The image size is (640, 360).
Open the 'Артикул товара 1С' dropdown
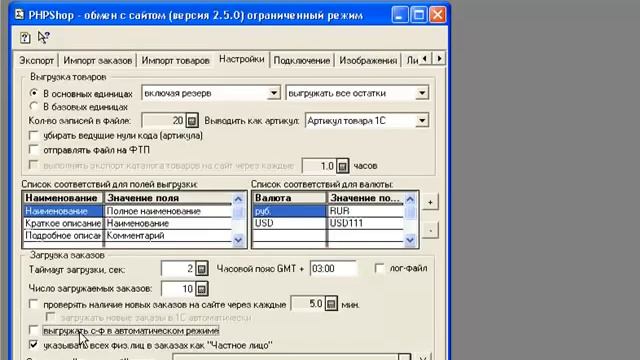[x=422, y=120]
